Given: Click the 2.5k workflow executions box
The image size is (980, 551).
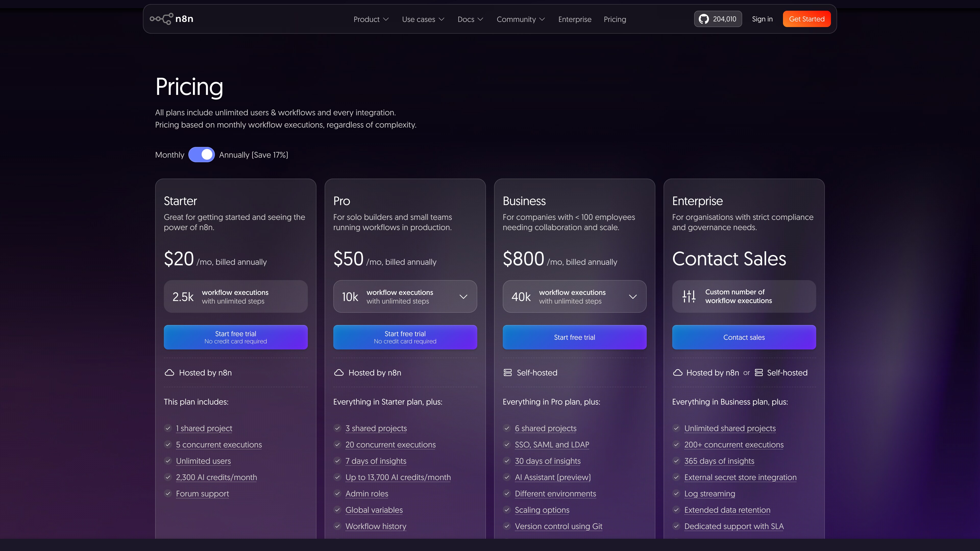Looking at the screenshot, I should (236, 297).
